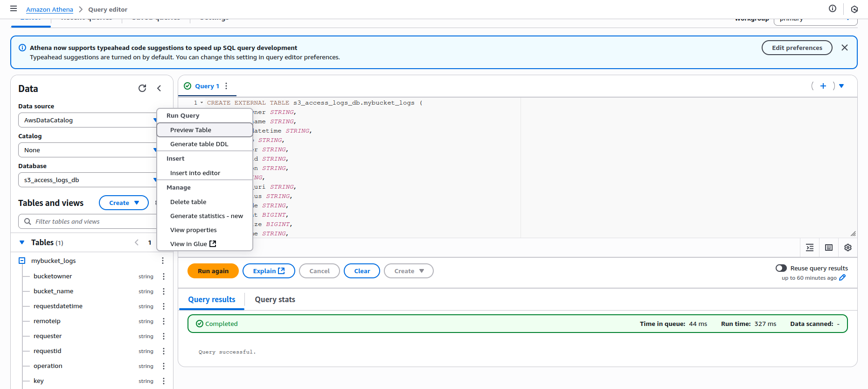Open key column actions menu
868x389 pixels.
coord(164,381)
